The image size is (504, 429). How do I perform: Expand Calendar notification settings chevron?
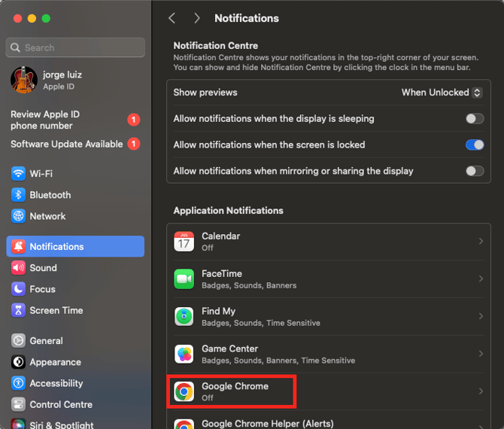481,241
